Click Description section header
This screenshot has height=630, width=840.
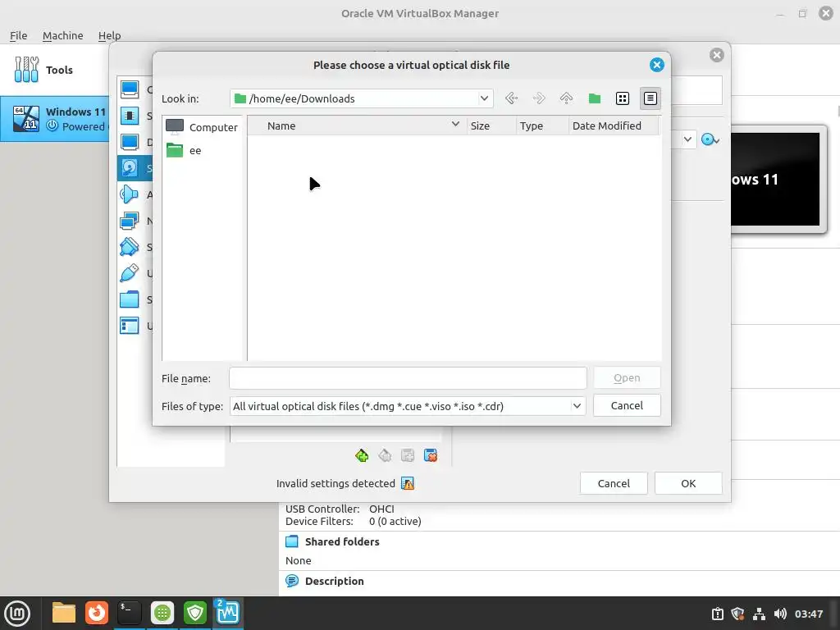pos(335,582)
